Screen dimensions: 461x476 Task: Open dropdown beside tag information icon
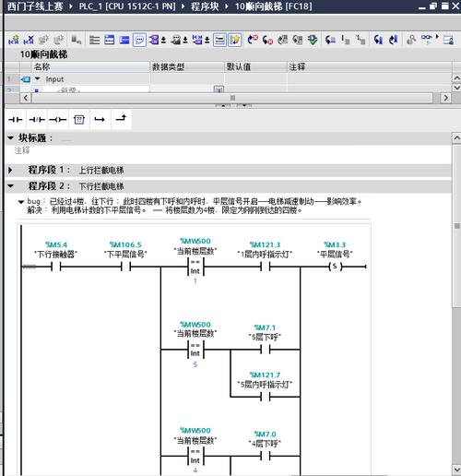coord(207,41)
